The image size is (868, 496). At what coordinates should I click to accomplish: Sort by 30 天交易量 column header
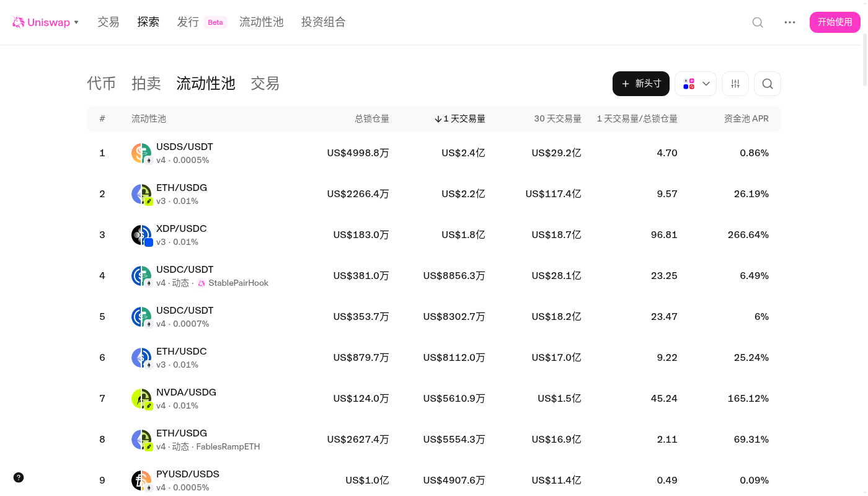click(x=558, y=119)
